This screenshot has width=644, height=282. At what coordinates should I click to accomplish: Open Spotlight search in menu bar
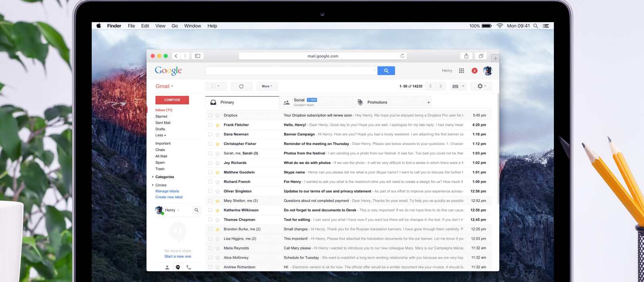[535, 26]
